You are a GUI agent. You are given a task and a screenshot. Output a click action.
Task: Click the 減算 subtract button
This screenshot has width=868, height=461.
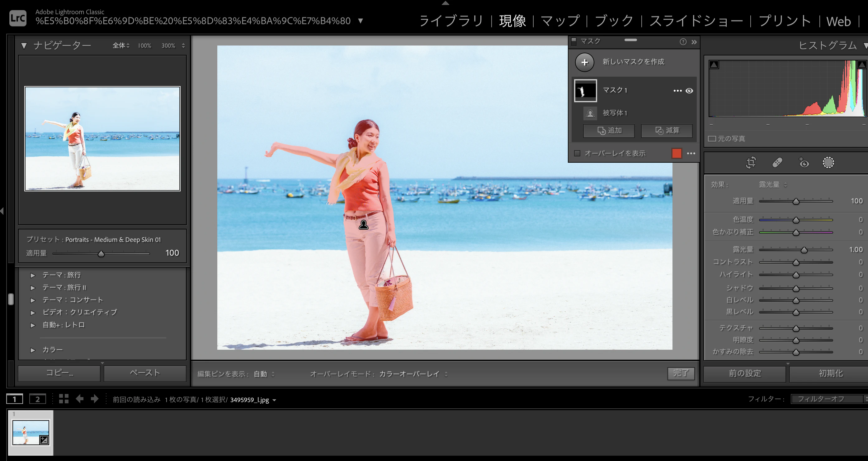(x=667, y=131)
